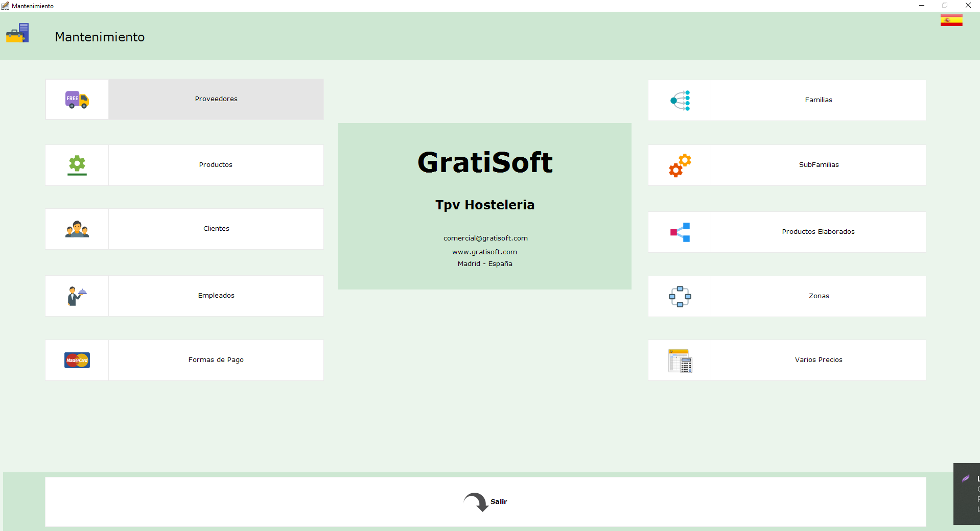Open the Proveedores section

click(x=216, y=99)
